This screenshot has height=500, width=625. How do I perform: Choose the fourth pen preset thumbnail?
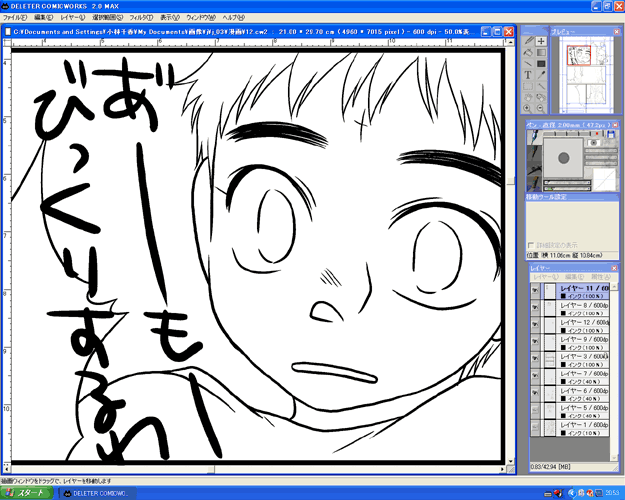[534, 184]
